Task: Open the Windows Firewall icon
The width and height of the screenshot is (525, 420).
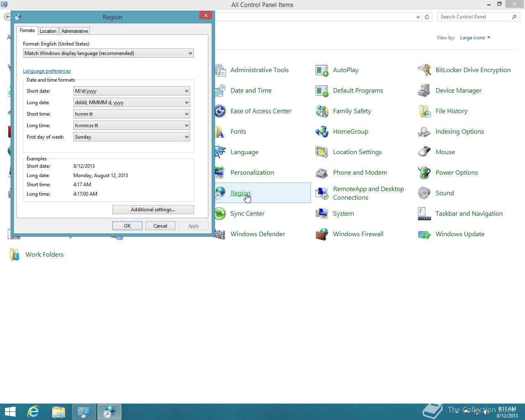Action: 322,234
